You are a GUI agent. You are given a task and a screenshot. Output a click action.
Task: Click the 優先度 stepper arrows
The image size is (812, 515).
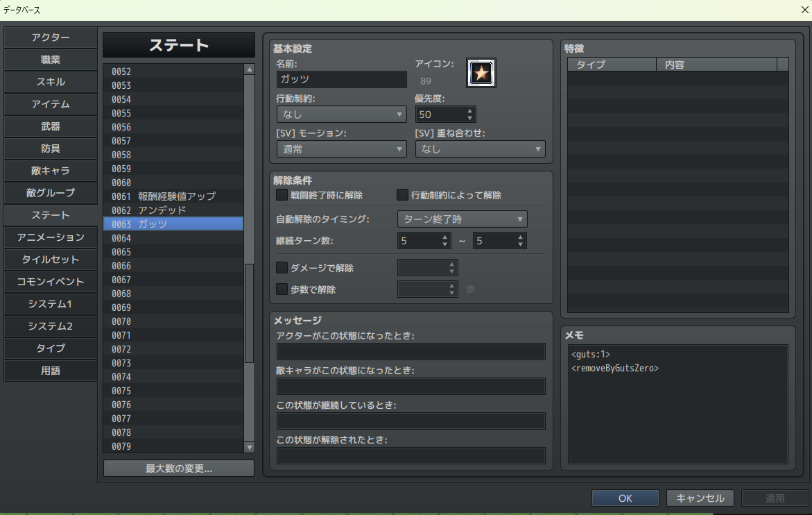pyautogui.click(x=469, y=114)
